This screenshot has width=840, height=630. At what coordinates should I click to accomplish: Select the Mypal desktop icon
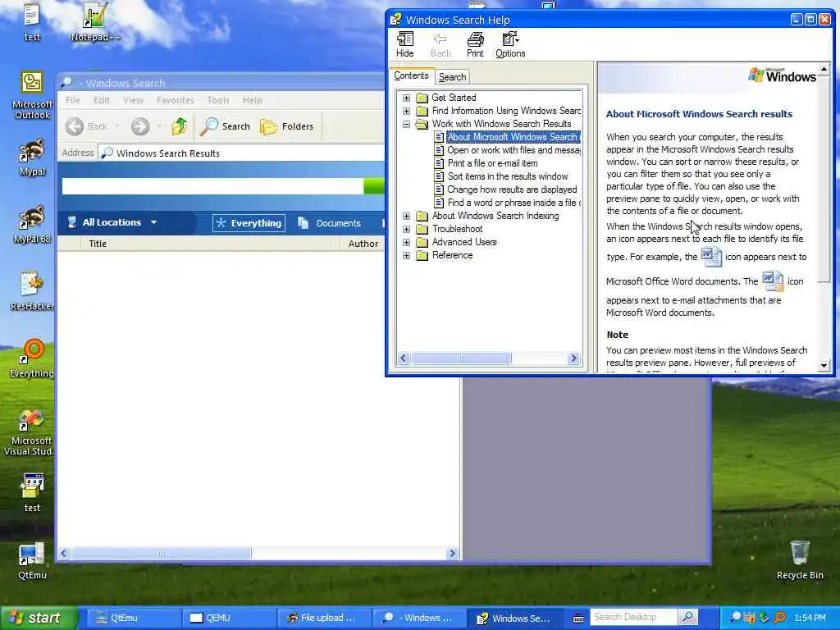32,157
